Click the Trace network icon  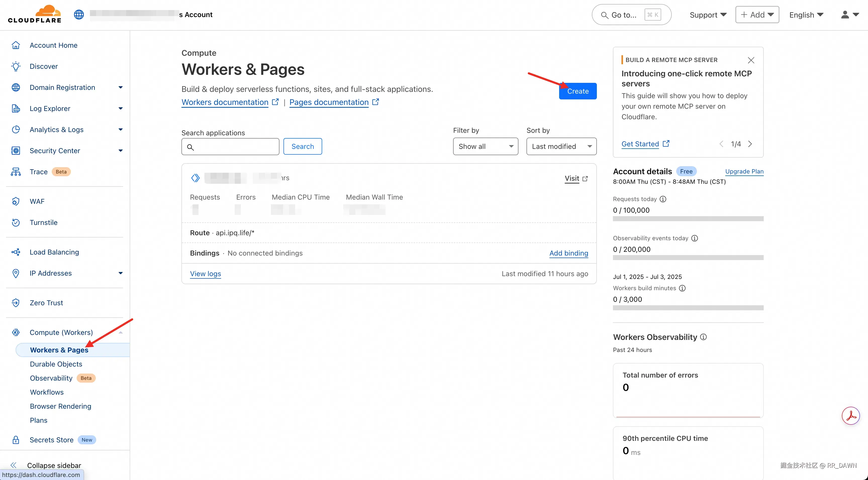(16, 172)
